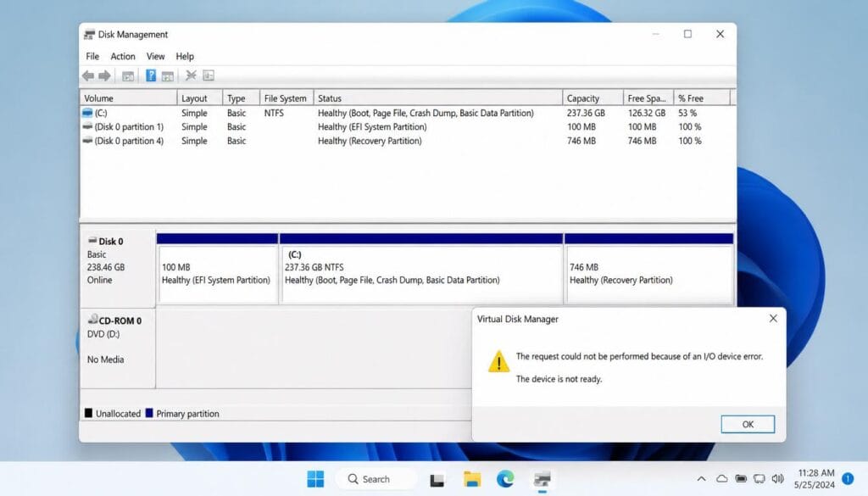Open the File menu
The image size is (868, 496).
pos(92,57)
